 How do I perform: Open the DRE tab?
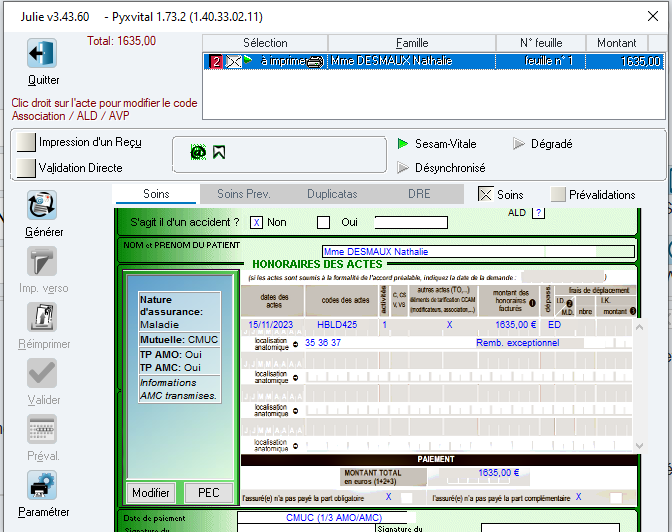point(419,194)
